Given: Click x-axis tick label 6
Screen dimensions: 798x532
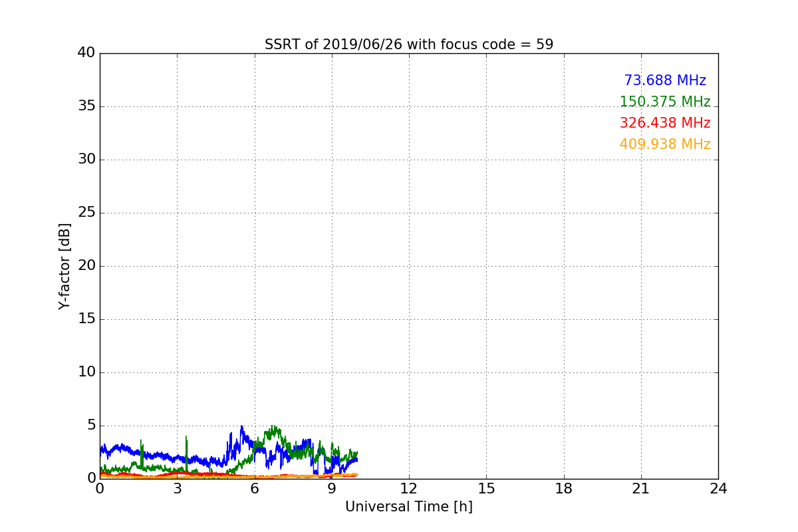Looking at the screenshot, I should tap(255, 489).
